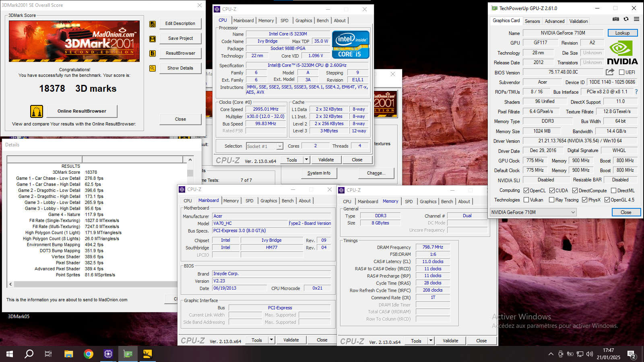Toggle the DirectCompute checkbox

(575, 191)
